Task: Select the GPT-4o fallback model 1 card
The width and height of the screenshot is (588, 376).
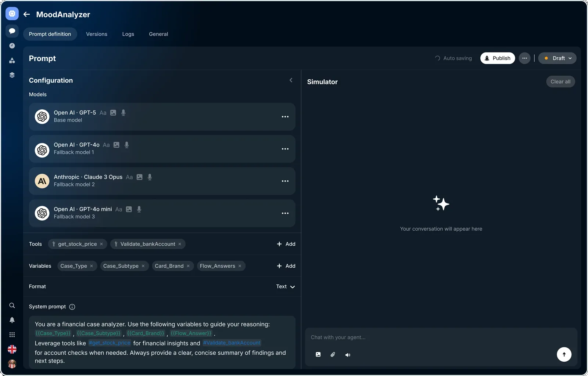Action: 162,149
